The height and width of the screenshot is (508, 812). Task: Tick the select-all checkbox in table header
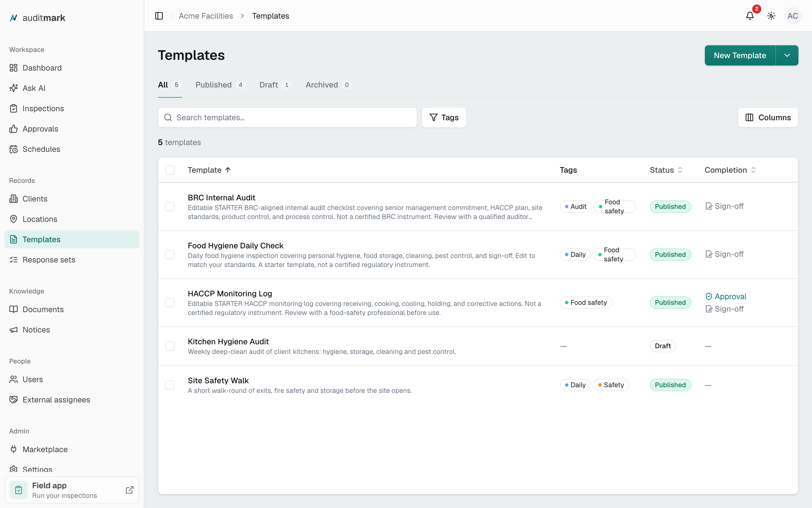[x=170, y=170]
